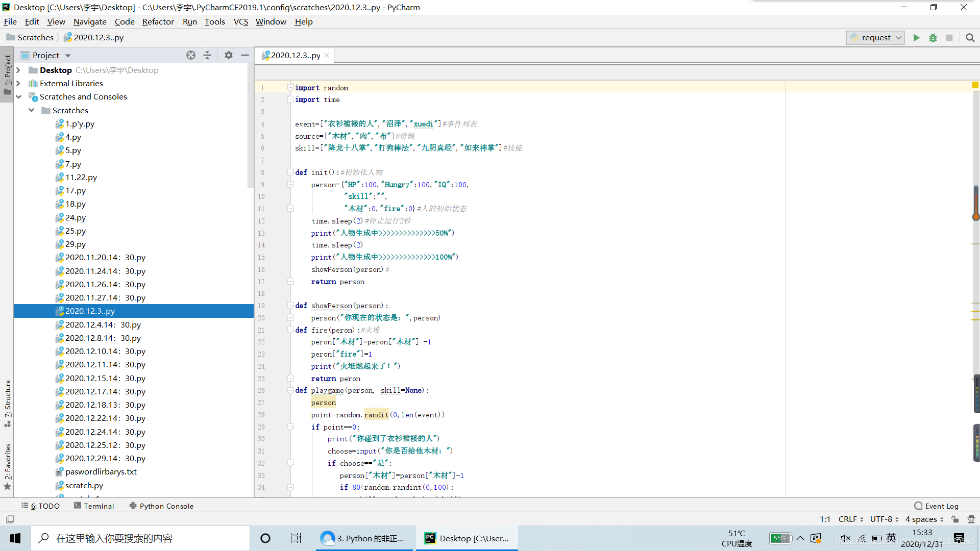Click the Stop execution icon
The image size is (980, 551).
point(950,37)
